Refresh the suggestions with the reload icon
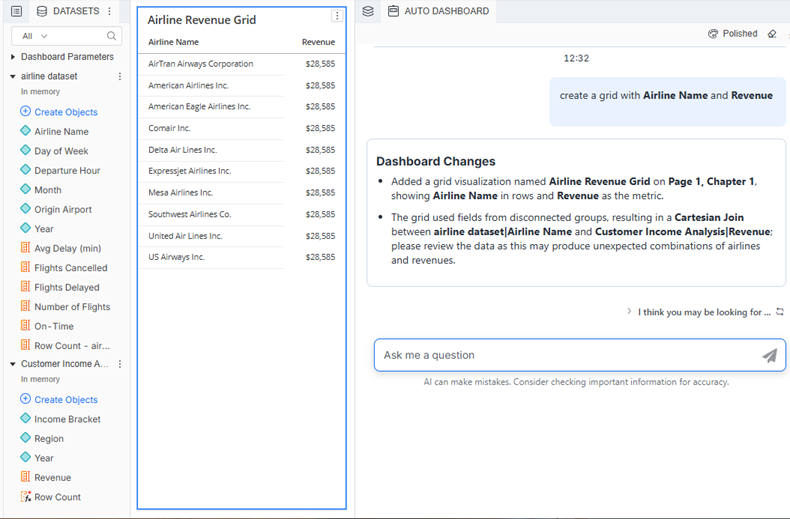The height and width of the screenshot is (519, 790). click(780, 312)
